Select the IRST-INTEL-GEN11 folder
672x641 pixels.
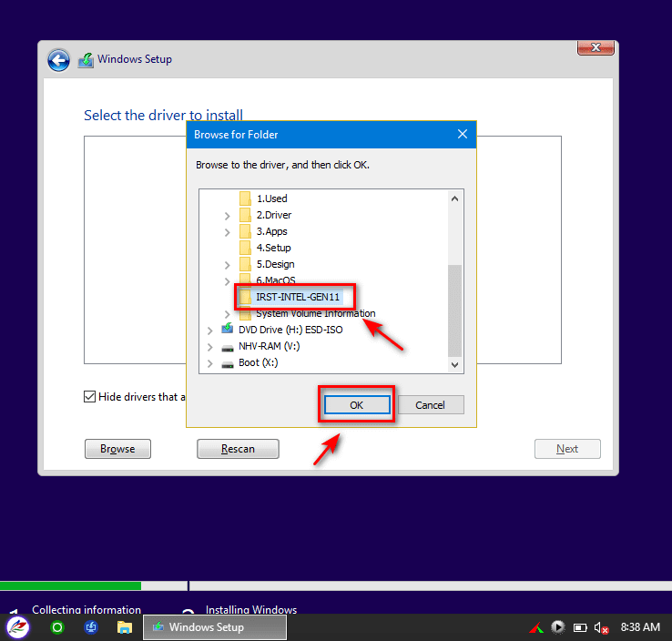pos(298,297)
